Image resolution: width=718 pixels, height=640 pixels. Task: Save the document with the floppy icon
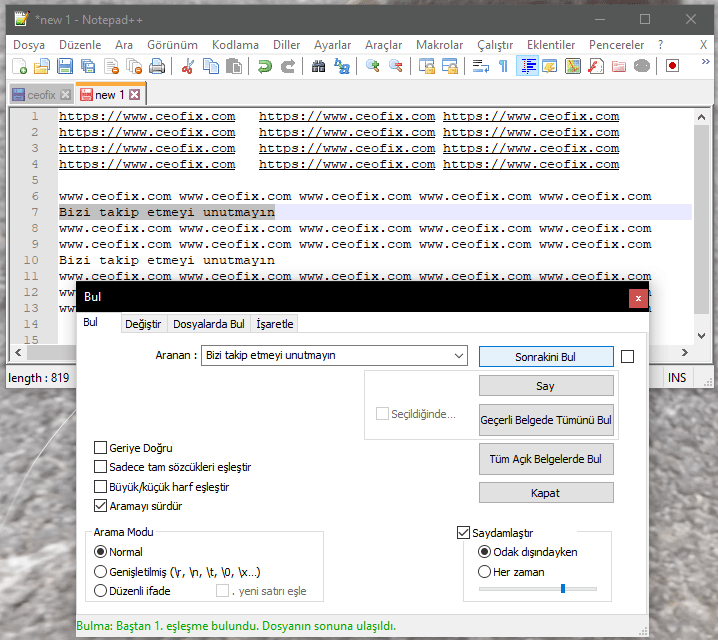pos(65,66)
